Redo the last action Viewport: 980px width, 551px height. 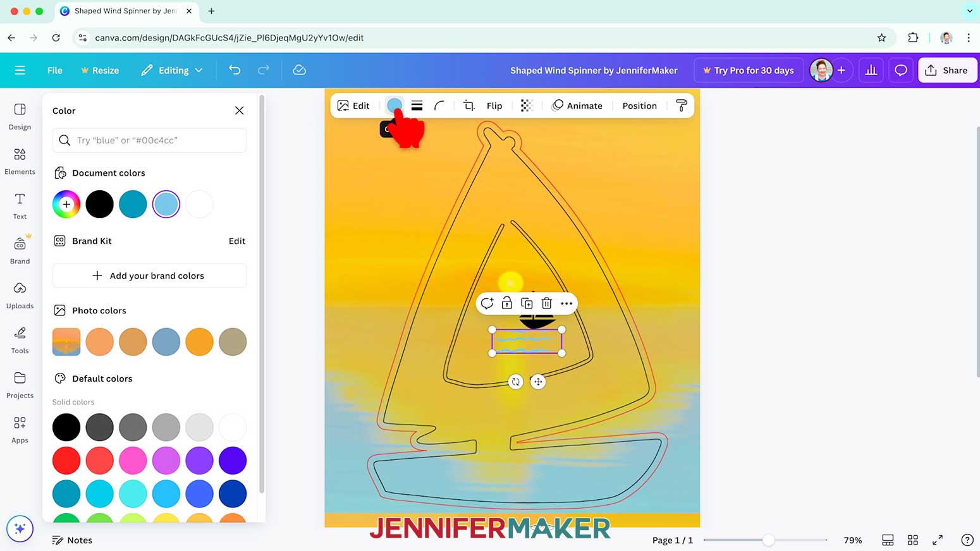click(264, 70)
